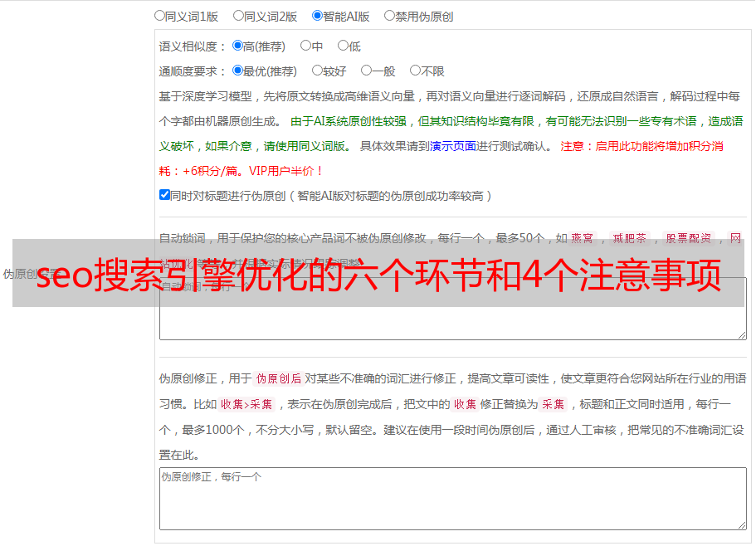Image resolution: width=756 pixels, height=546 pixels.
Task: Click the 语义相似度 label
Action: [193, 46]
